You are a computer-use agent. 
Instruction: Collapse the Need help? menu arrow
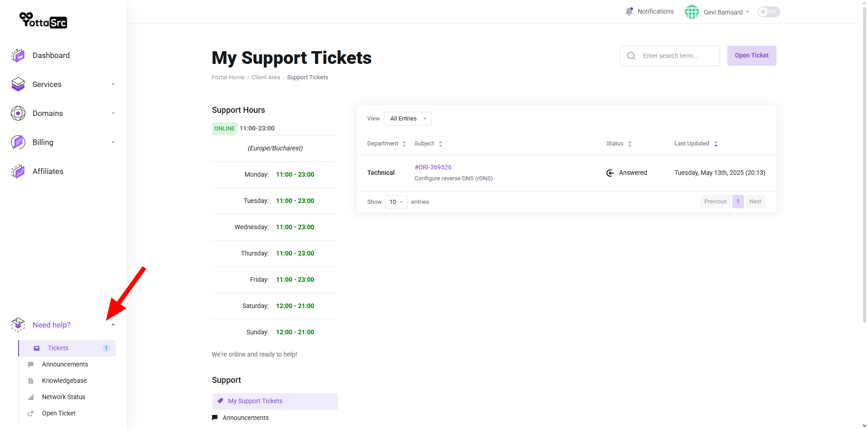[113, 325]
